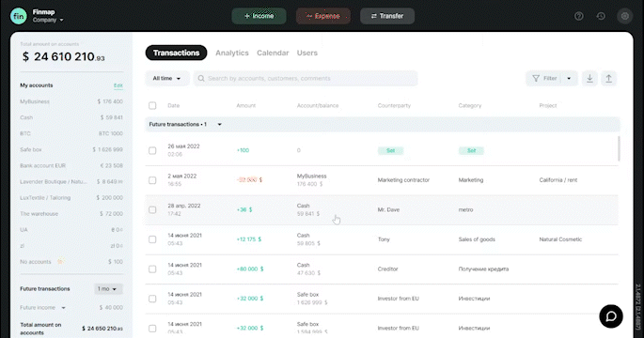The image size is (644, 338).
Task: Check the 26 мая 2022 transaction row
Action: click(x=152, y=150)
